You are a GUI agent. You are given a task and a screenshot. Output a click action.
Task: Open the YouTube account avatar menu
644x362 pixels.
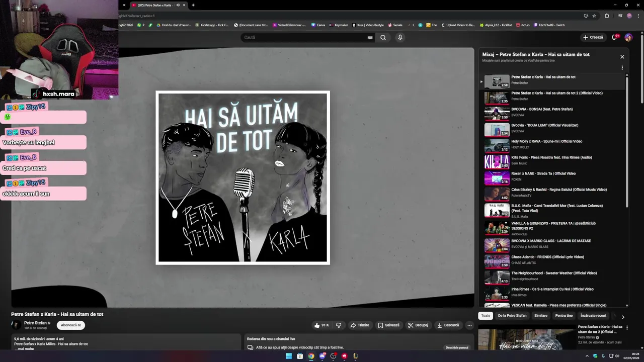(628, 37)
